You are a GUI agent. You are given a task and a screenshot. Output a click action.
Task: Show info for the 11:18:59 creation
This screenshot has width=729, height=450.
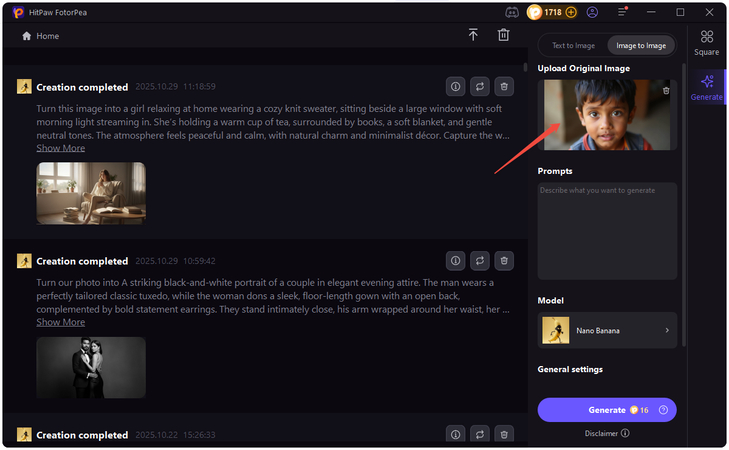(x=455, y=86)
